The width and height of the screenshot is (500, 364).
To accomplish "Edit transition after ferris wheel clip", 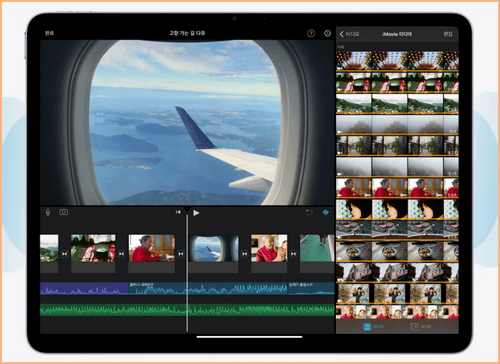I will (x=122, y=254).
